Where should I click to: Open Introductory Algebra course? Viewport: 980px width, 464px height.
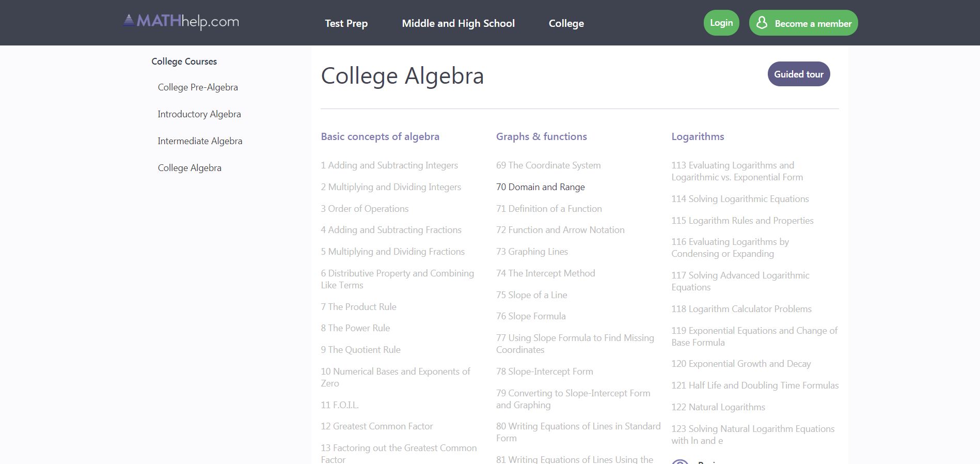coord(199,114)
